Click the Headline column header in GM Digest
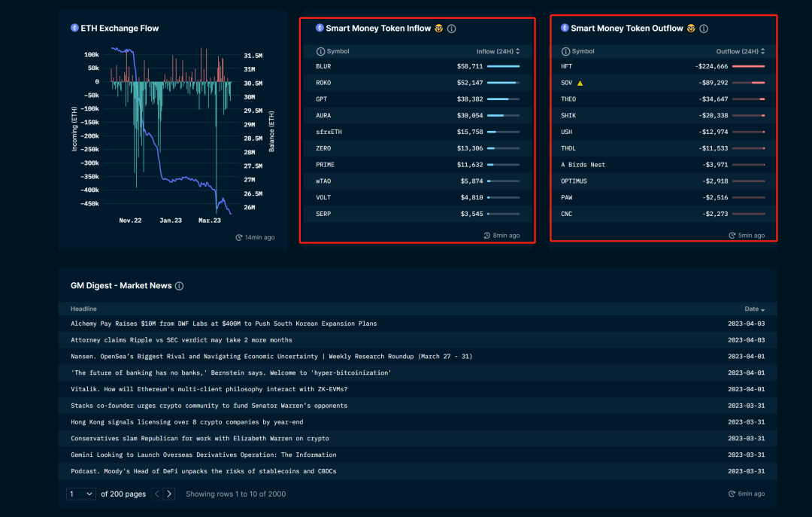This screenshot has width=812, height=517. coord(83,309)
